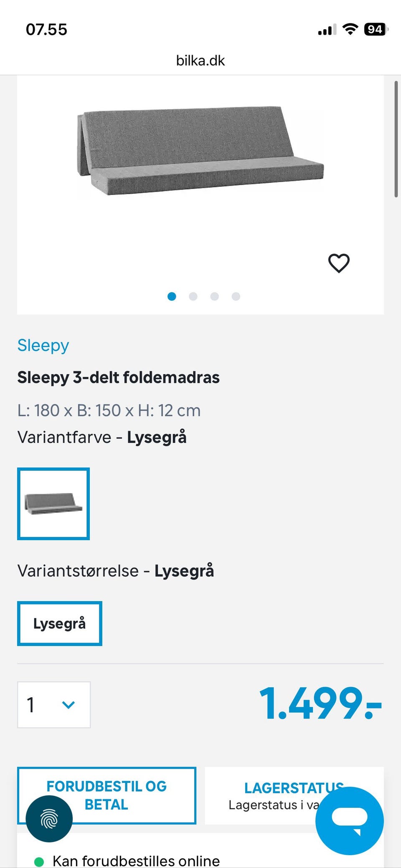Tap the cellular signal bars icon
This screenshot has width=401, height=868.
pyautogui.click(x=327, y=30)
